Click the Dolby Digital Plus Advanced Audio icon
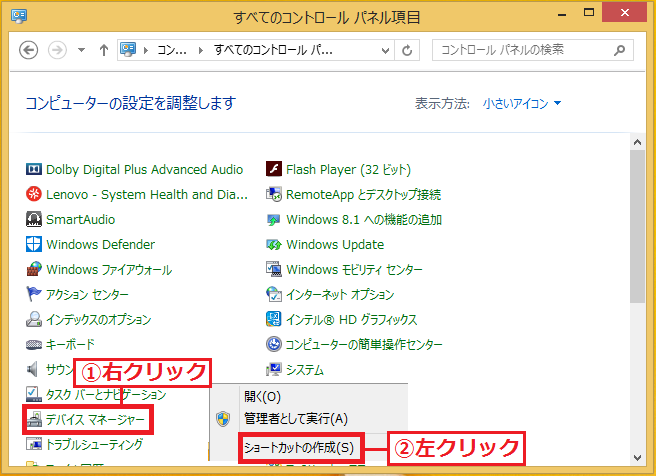This screenshot has height=476, width=656. tap(33, 169)
